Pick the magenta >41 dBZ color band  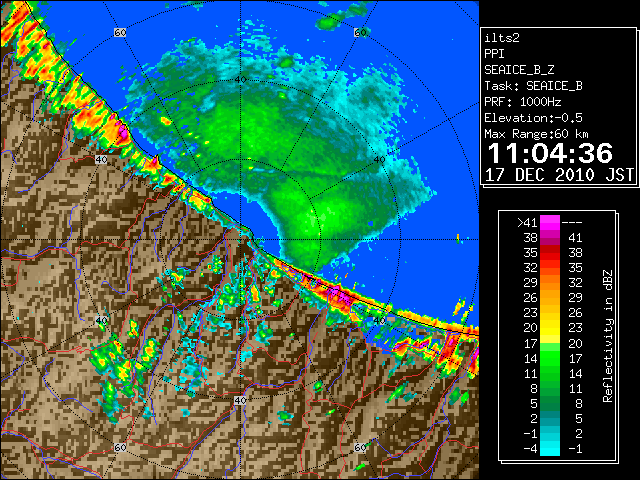pos(550,223)
